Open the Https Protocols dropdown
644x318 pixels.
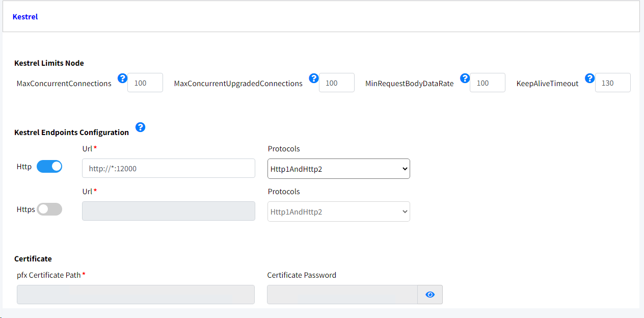click(339, 212)
